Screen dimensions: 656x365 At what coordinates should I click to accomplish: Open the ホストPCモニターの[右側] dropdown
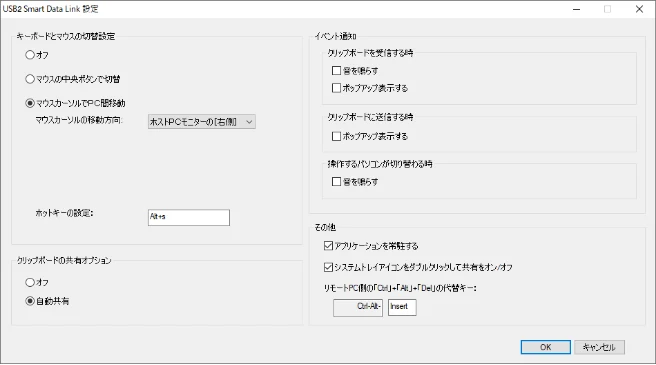click(x=202, y=122)
